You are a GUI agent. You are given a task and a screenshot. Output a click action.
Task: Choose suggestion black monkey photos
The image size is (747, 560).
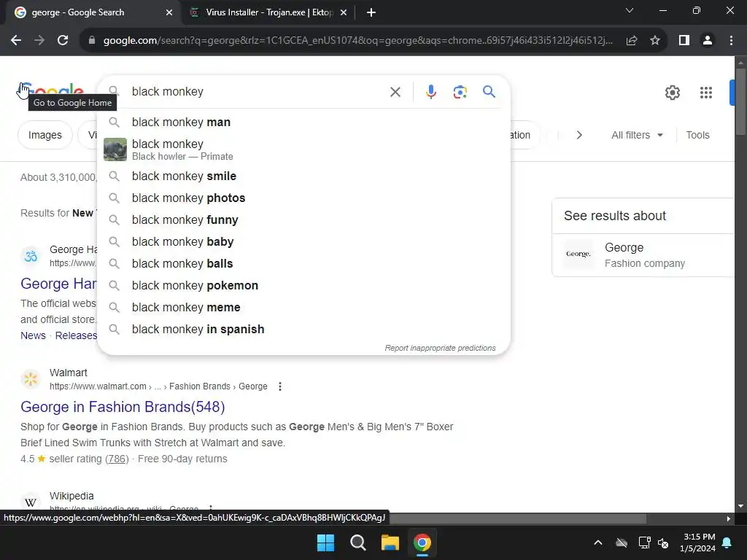click(x=303, y=198)
